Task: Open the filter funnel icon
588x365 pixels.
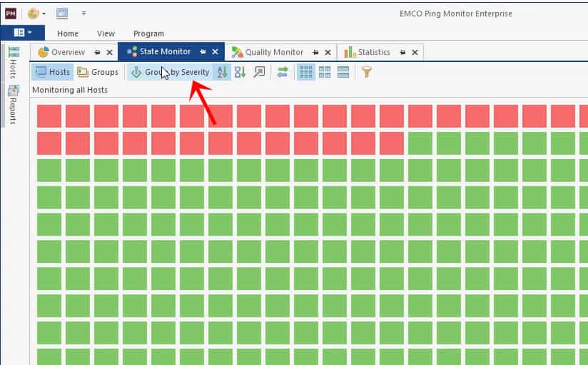Action: tap(367, 72)
